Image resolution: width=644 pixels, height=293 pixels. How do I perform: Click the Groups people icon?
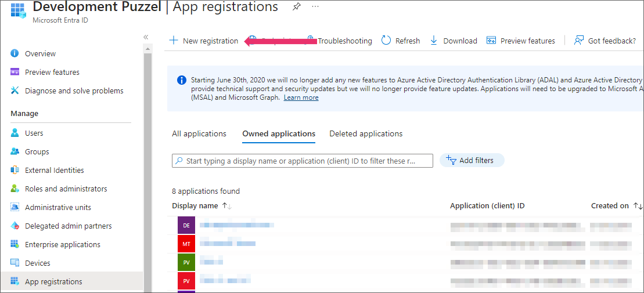pos(15,151)
